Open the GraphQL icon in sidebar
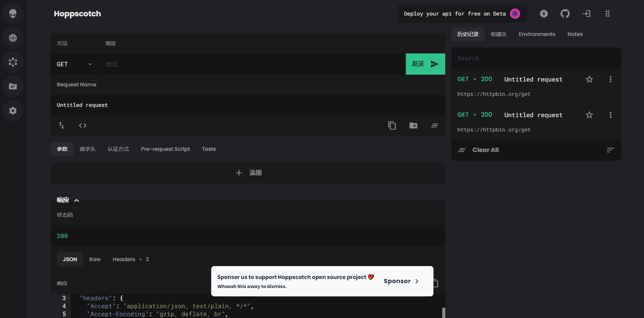The image size is (644, 318). point(13,62)
